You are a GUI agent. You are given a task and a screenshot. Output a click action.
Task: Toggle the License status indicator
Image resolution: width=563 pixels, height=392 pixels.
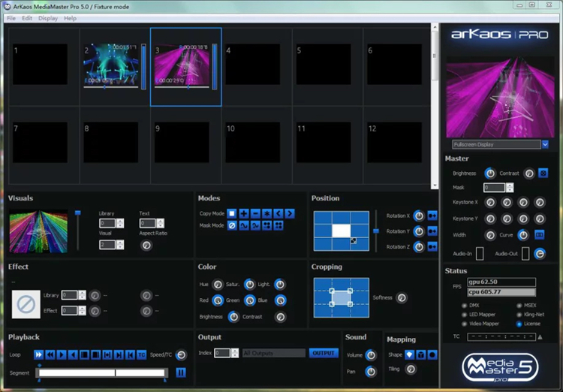519,324
